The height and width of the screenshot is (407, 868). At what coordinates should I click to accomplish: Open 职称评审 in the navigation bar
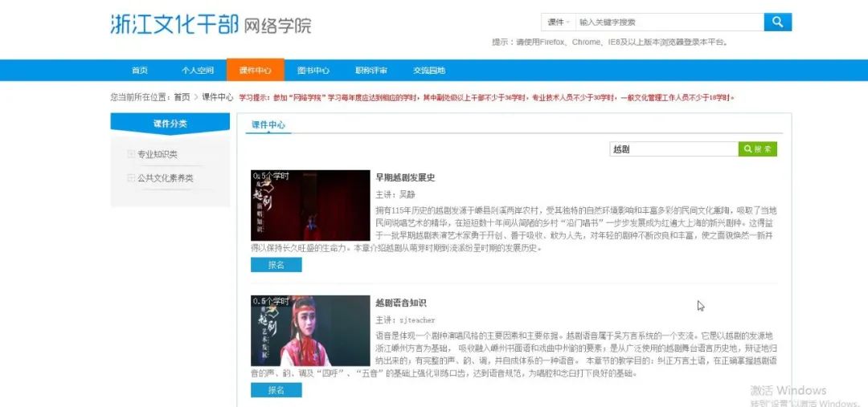coord(371,71)
